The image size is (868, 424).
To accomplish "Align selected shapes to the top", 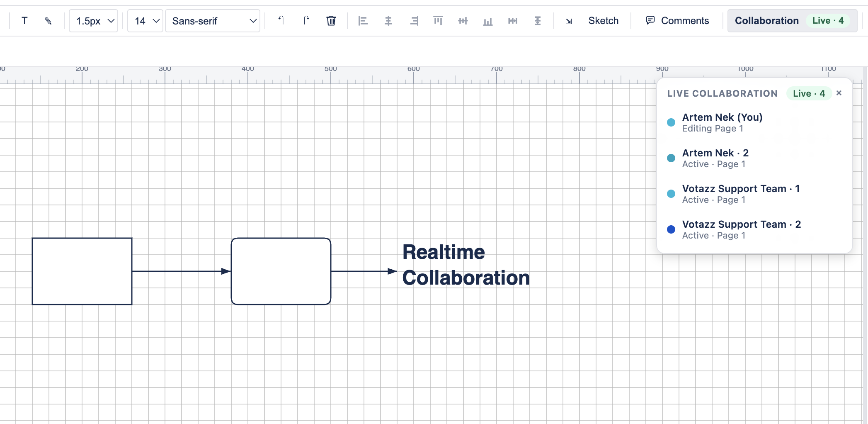I will pos(438,21).
